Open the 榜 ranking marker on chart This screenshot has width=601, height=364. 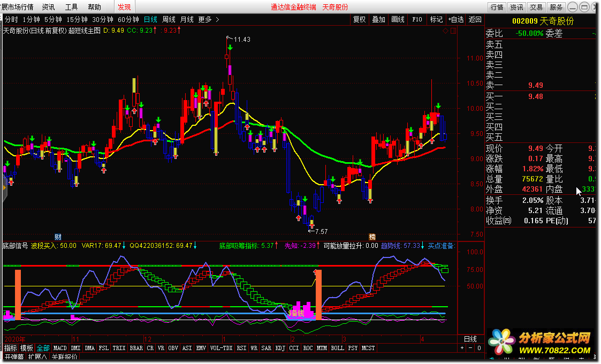(372, 237)
